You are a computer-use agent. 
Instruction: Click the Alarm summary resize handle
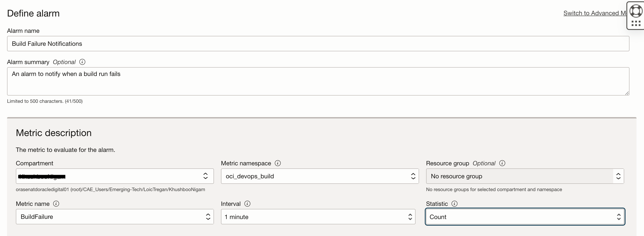tap(627, 93)
